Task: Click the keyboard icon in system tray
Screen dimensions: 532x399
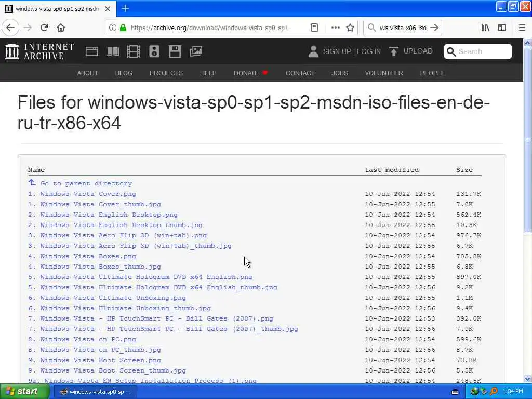Action: [x=455, y=392]
